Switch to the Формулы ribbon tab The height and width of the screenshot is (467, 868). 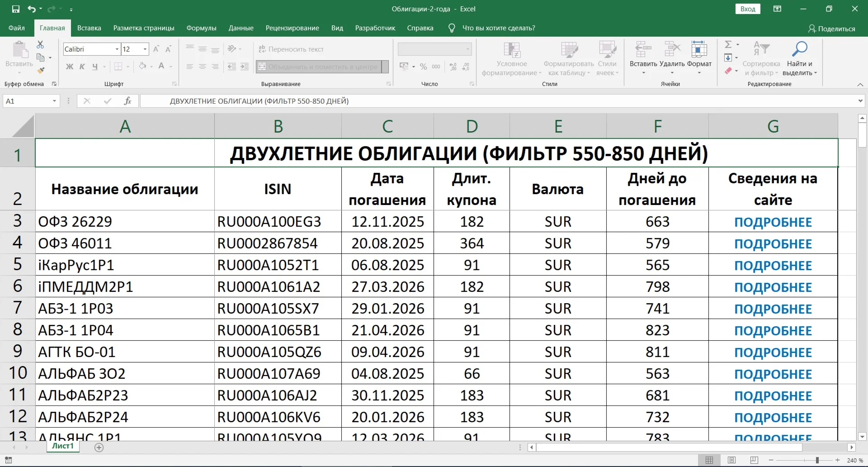201,28
